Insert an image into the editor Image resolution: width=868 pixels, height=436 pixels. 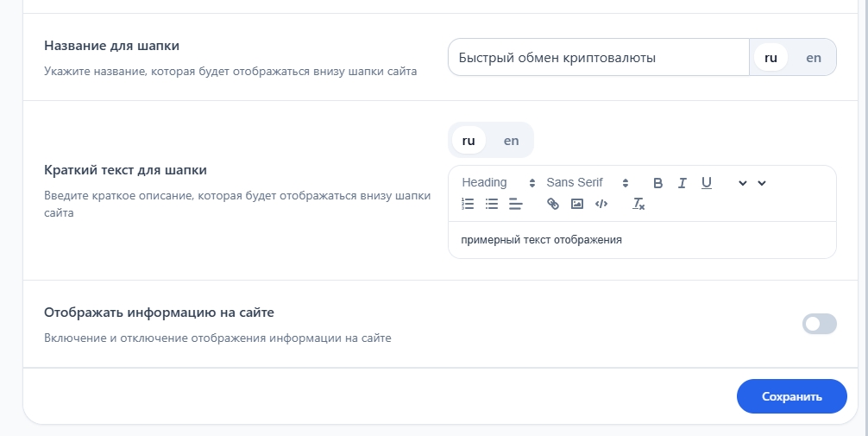click(577, 205)
